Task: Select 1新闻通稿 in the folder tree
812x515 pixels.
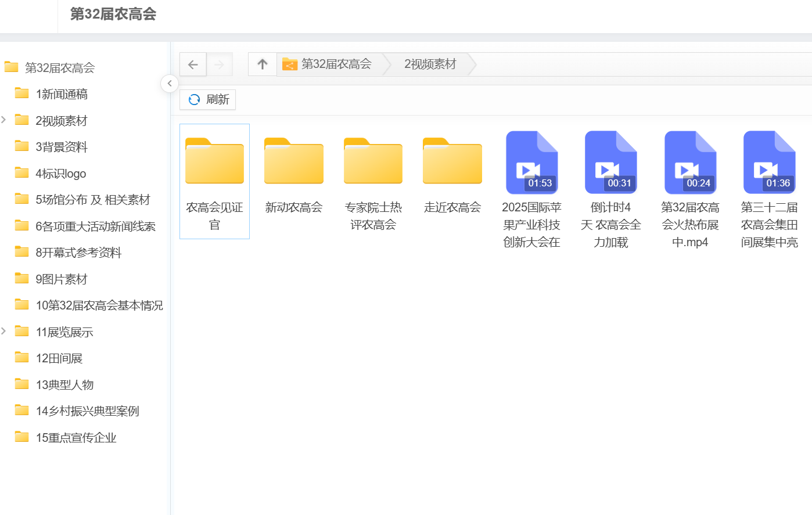Action: click(61, 94)
